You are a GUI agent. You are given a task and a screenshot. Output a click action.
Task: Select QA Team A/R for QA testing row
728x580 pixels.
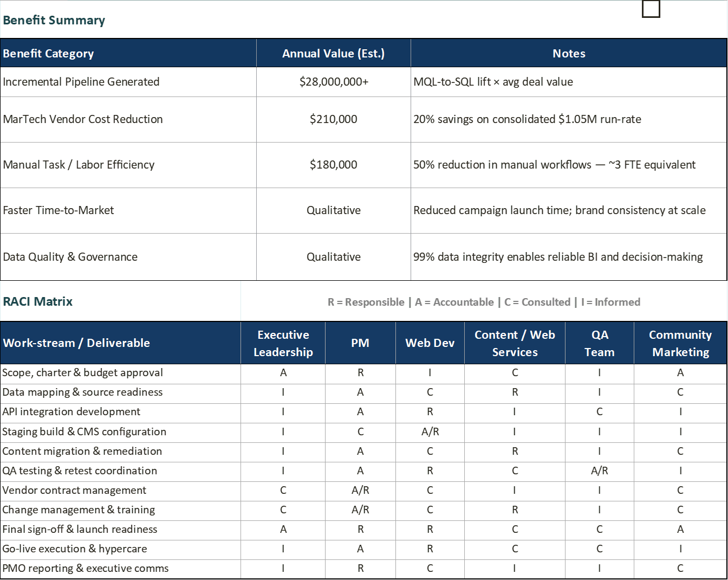click(x=600, y=471)
